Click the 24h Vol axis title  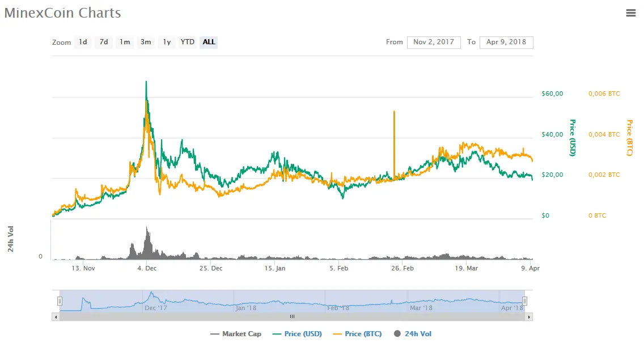(11, 239)
